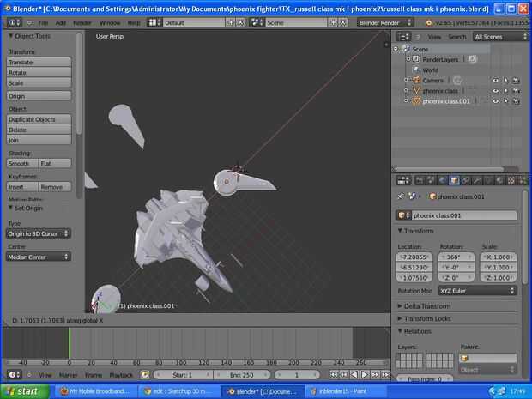Open the Object properties tab (cube icon)
The image size is (532, 399).
click(x=454, y=180)
